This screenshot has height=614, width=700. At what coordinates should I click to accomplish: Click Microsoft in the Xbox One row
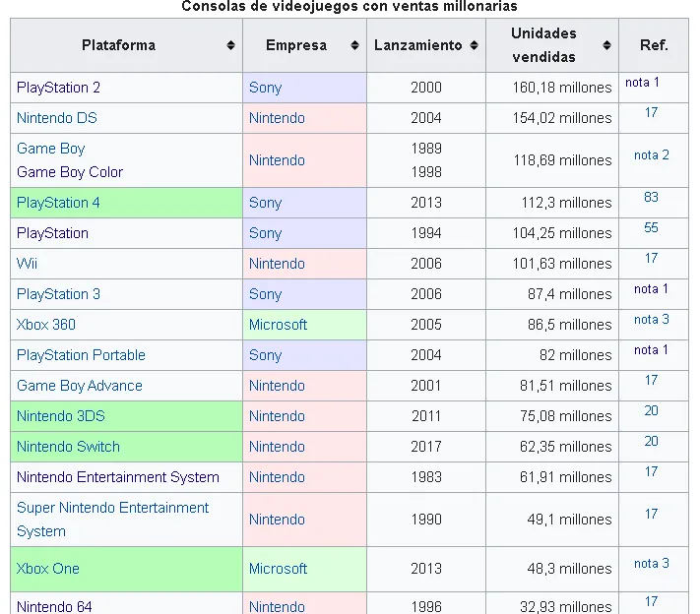278,569
